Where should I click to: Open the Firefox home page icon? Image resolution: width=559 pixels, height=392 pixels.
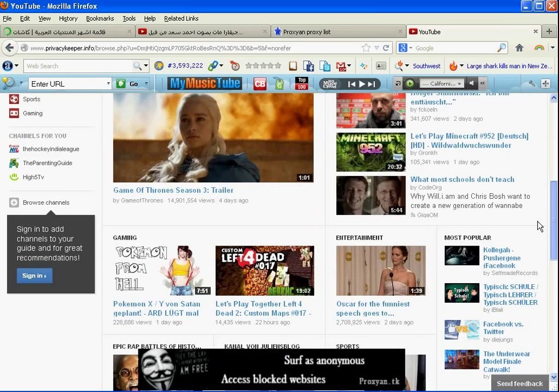(519, 48)
